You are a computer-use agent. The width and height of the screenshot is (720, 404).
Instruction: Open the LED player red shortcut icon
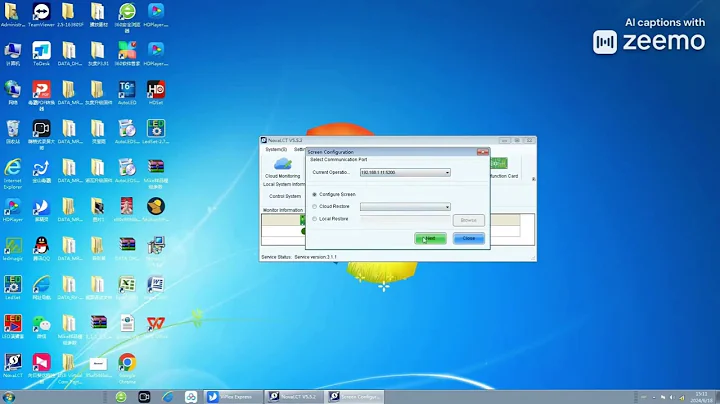pyautogui.click(x=12, y=327)
